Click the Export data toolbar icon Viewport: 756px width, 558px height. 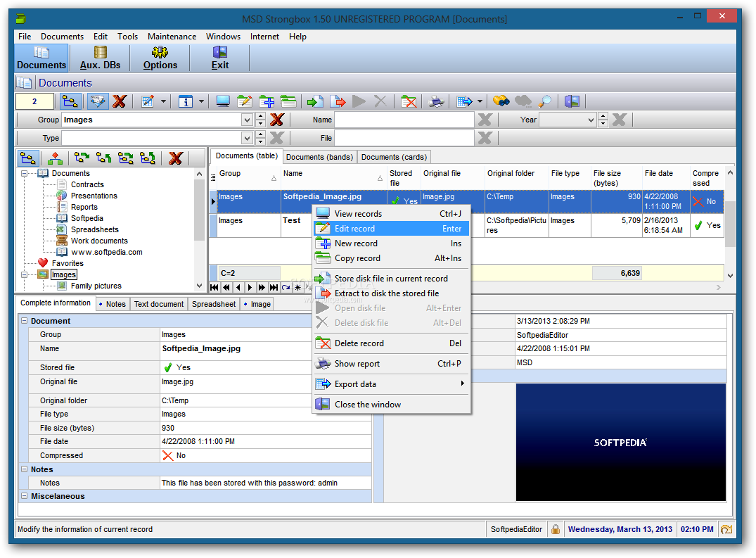[465, 101]
